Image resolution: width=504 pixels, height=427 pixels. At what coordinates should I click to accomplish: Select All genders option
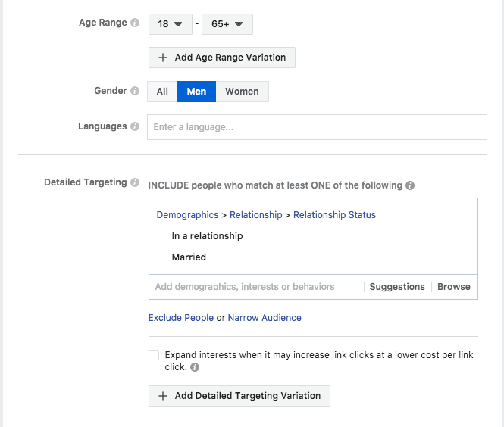coord(162,92)
